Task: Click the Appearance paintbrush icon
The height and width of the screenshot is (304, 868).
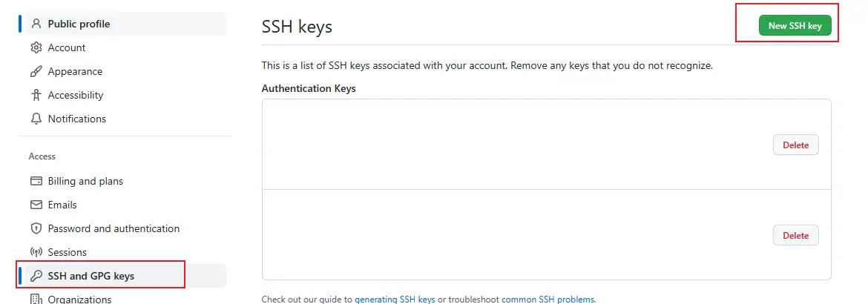Action: (x=36, y=71)
